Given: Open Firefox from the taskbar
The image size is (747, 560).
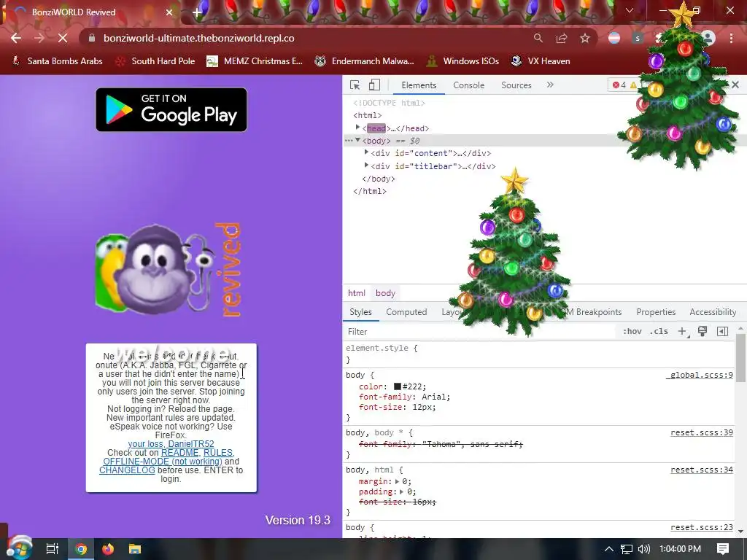Looking at the screenshot, I should pos(108,549).
